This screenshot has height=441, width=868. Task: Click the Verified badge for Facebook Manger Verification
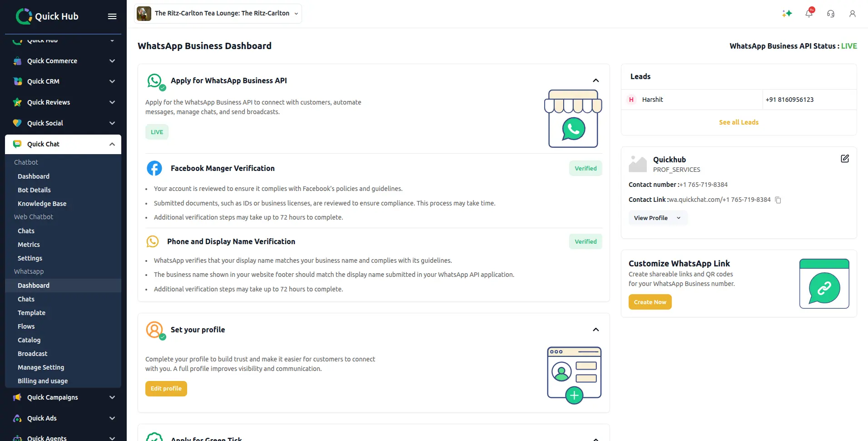pyautogui.click(x=585, y=168)
